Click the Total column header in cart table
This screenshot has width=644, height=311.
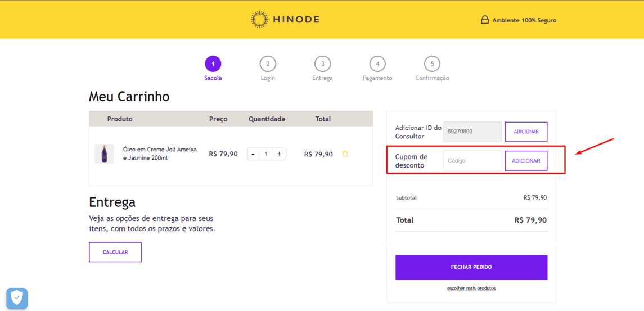point(323,119)
